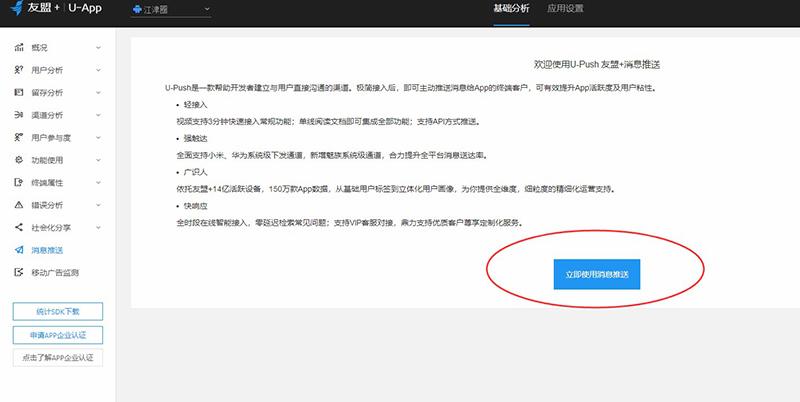Click the 留存分析 retention icon
The image size is (800, 402).
pyautogui.click(x=20, y=92)
